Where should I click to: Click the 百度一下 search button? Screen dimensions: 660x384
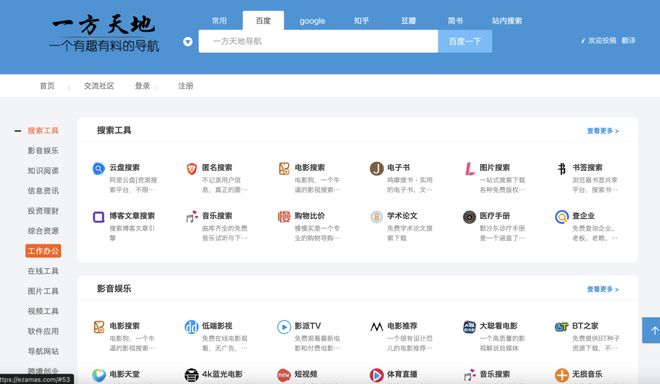pos(465,41)
